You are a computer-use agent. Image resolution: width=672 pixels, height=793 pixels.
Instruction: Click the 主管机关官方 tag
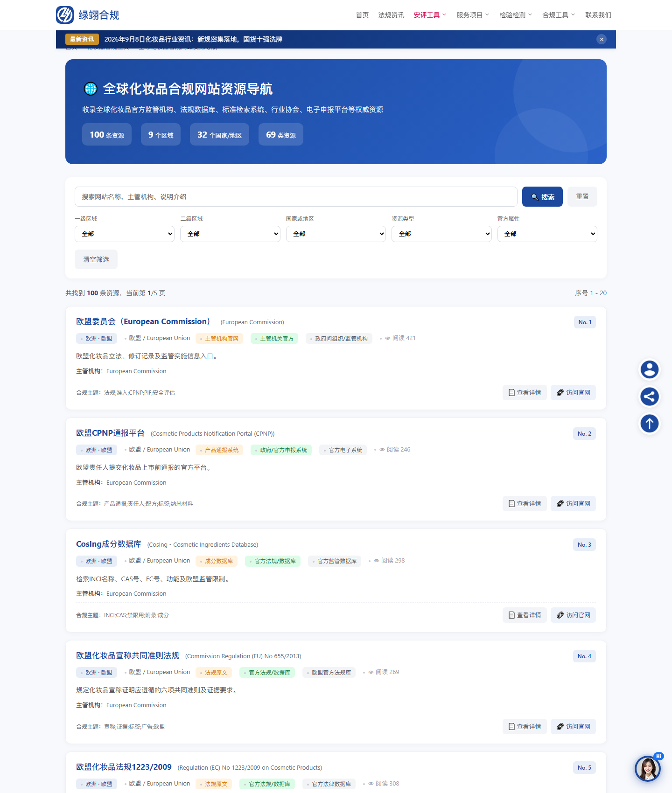[x=274, y=339]
